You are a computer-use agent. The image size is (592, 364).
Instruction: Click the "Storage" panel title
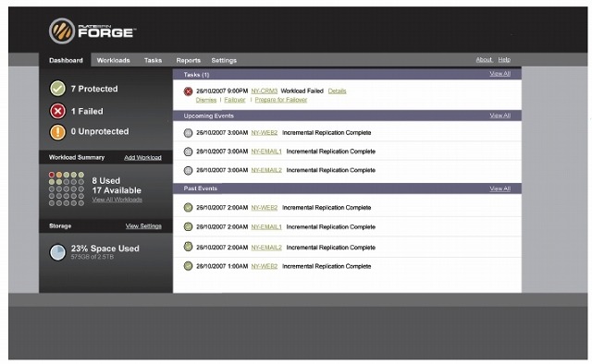click(60, 226)
